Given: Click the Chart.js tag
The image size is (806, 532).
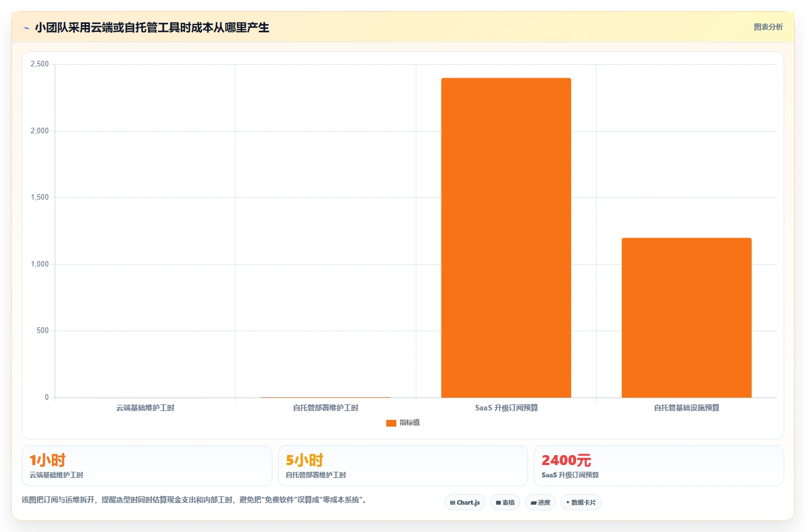Looking at the screenshot, I should tap(465, 502).
